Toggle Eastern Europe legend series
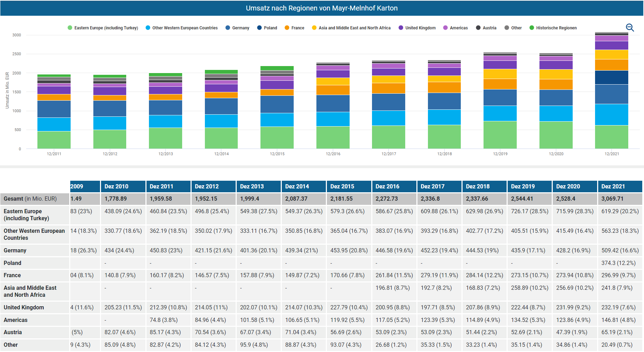 [103, 28]
